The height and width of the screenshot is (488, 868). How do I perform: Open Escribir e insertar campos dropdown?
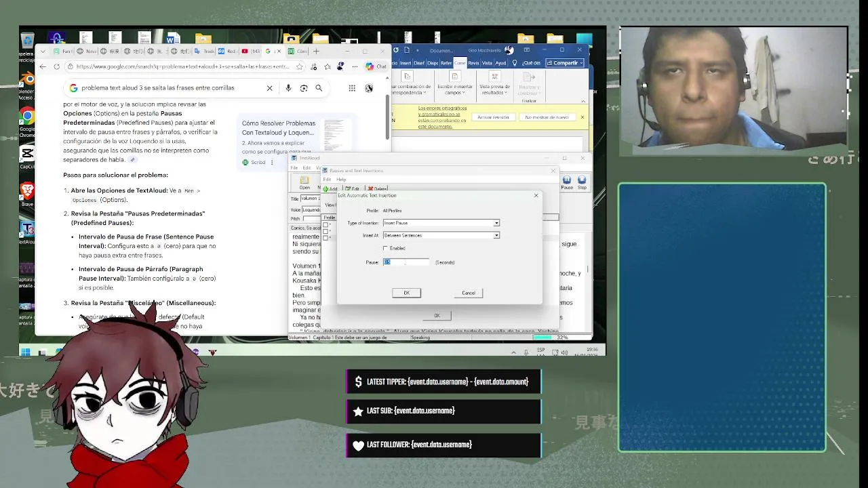coord(455,84)
